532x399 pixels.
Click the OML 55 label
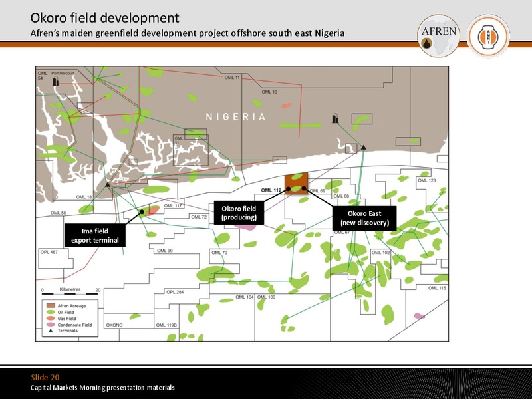click(59, 213)
